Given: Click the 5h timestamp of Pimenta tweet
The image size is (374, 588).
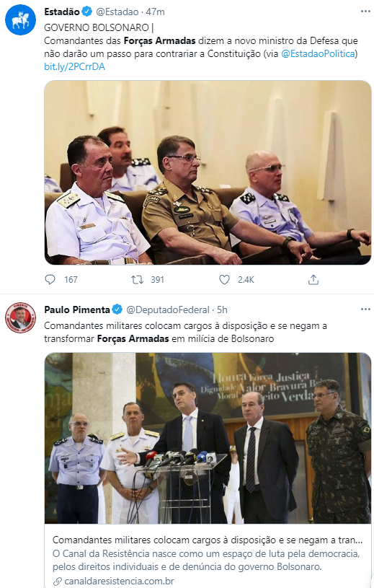Looking at the screenshot, I should tap(222, 310).
